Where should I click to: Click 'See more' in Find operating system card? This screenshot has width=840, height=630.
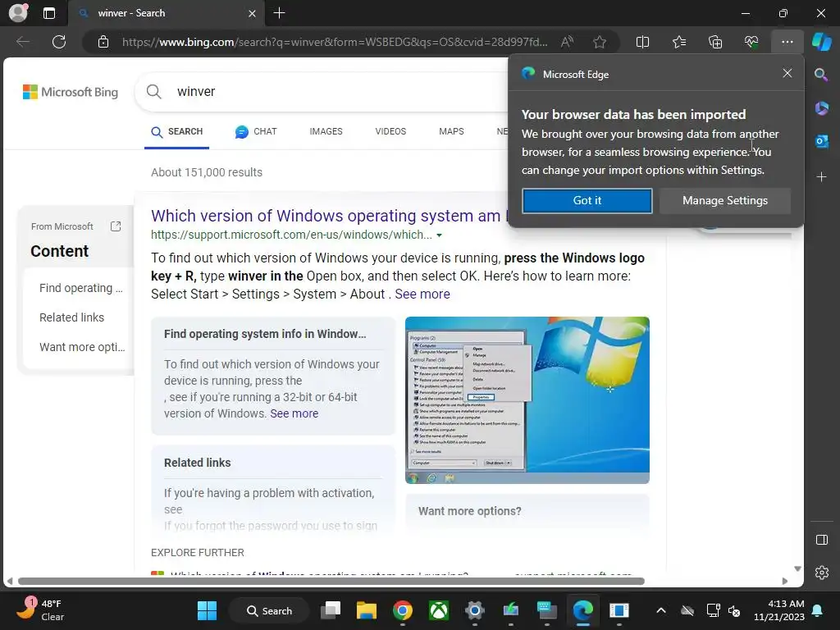pyautogui.click(x=294, y=413)
